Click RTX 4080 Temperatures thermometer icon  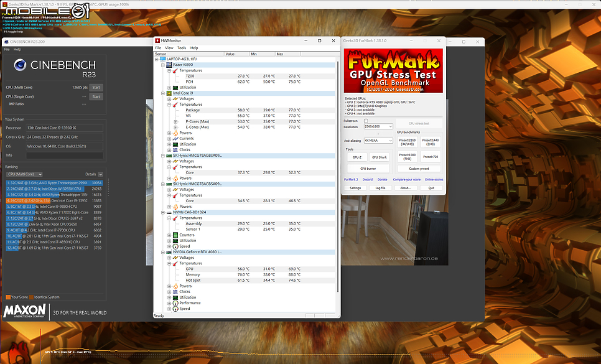coord(175,263)
